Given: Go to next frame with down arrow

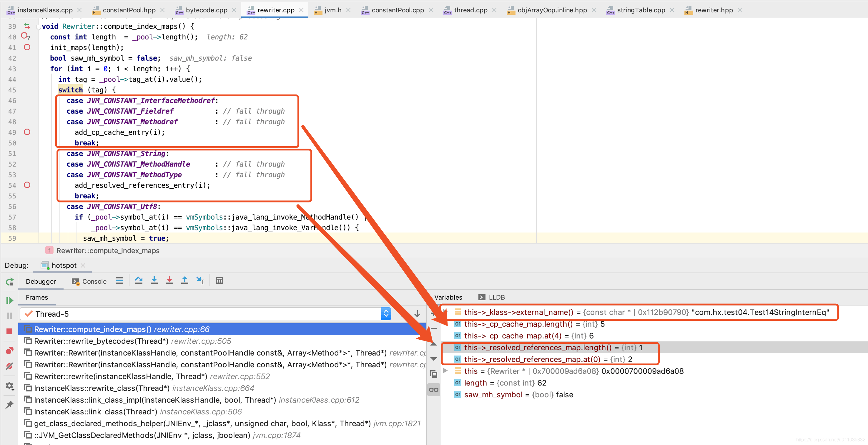Looking at the screenshot, I should (417, 313).
